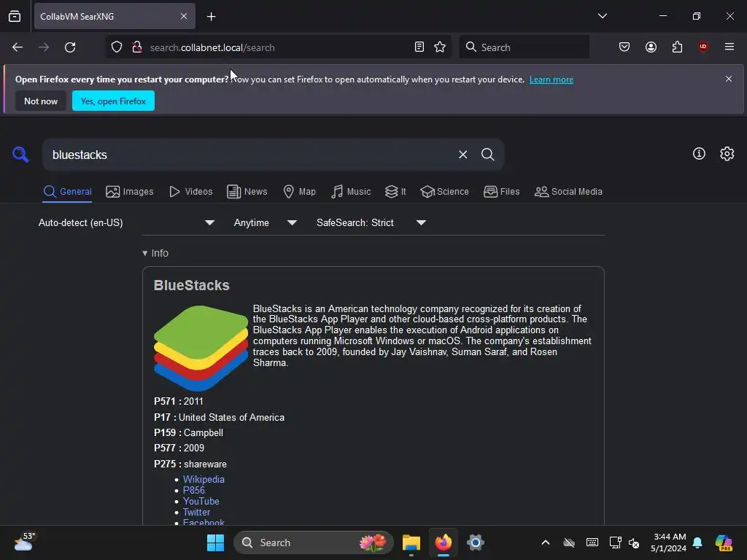Click the BlueStacks logo image
747x560 pixels.
click(x=201, y=348)
